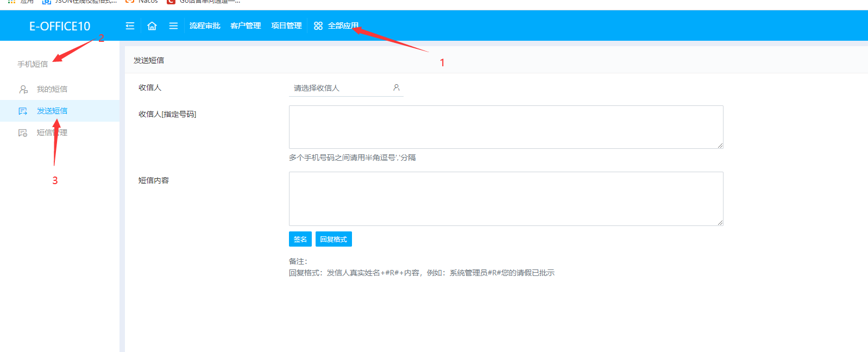Viewport: 868px width, 352px height.
Task: Open recipient picker via person icon
Action: 397,87
